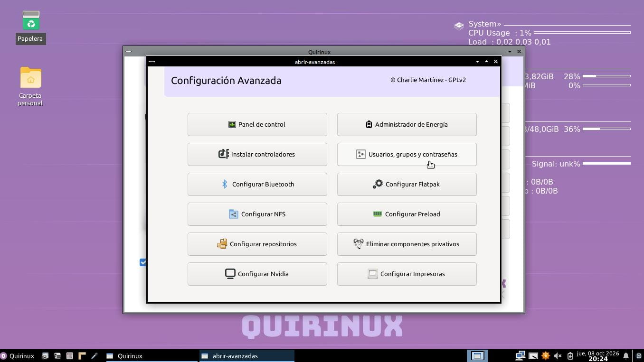Screen dimensions: 644x362
Task: Click the © Charlie Martínez - GPLv2 text
Action: coord(428,80)
